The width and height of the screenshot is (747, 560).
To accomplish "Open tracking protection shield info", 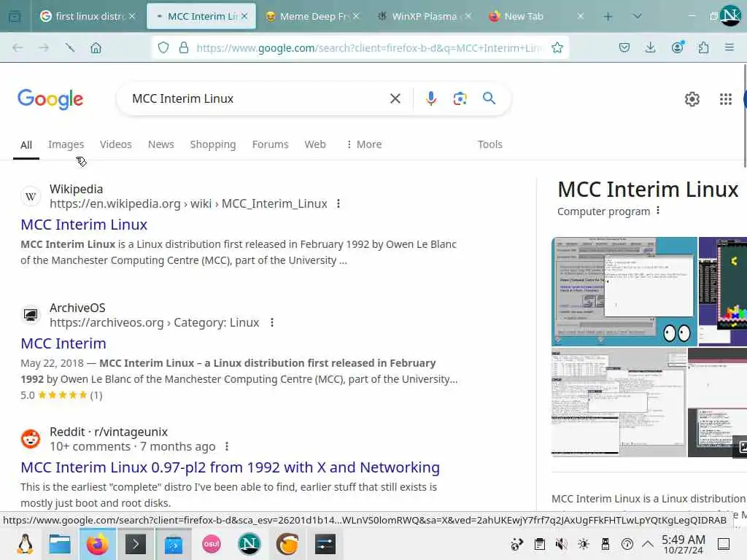I will coord(163,47).
